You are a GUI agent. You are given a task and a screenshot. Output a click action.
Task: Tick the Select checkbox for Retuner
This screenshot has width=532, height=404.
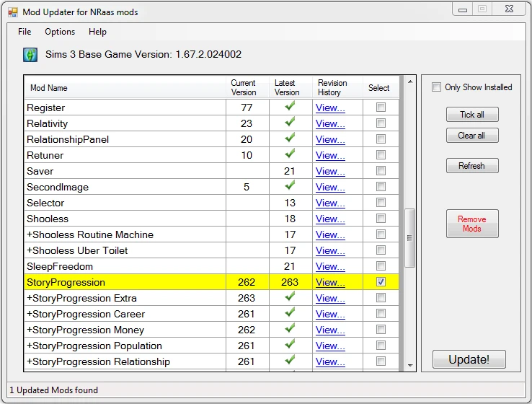381,155
